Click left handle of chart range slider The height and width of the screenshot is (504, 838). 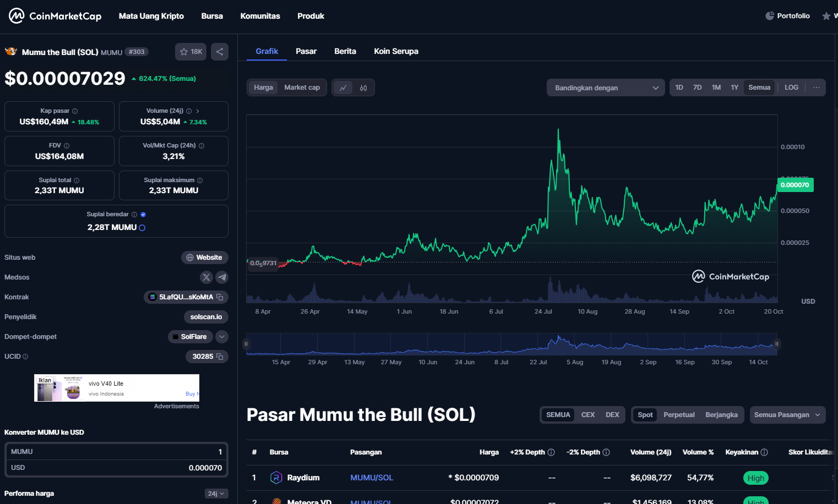[246, 344]
